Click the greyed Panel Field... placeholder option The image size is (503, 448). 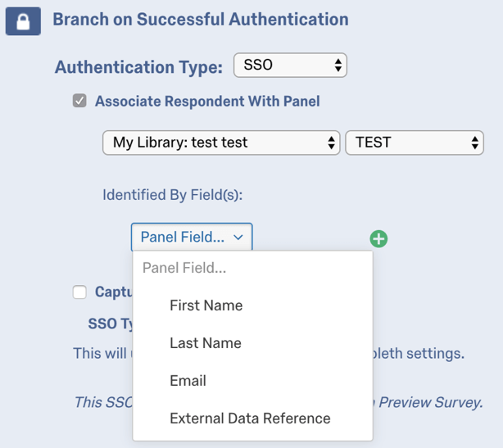[x=184, y=268]
